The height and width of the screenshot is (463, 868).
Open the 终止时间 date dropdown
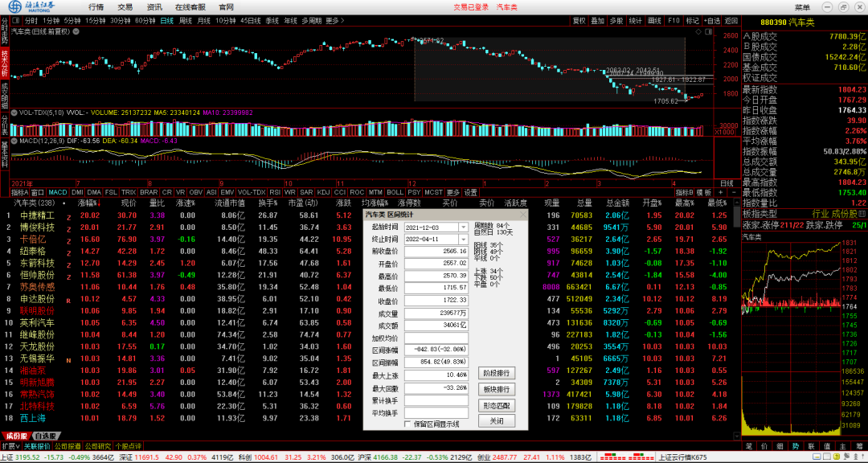[463, 240]
